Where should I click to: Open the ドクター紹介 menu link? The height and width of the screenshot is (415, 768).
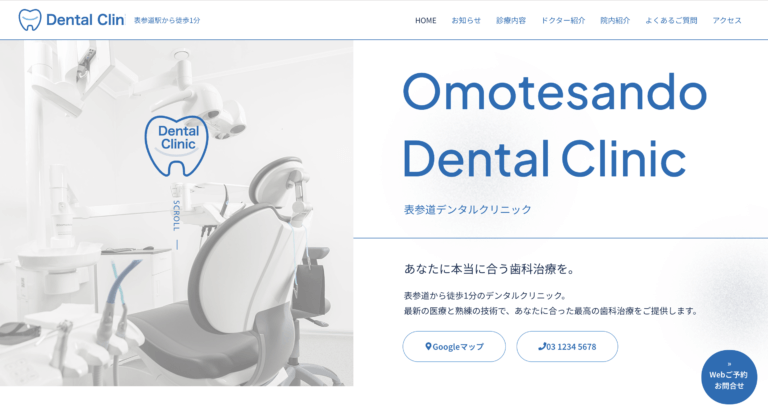pos(563,20)
